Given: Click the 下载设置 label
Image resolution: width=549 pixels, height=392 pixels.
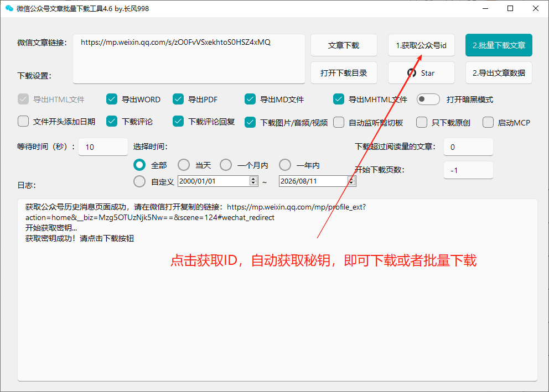Looking at the screenshot, I should click(x=34, y=76).
